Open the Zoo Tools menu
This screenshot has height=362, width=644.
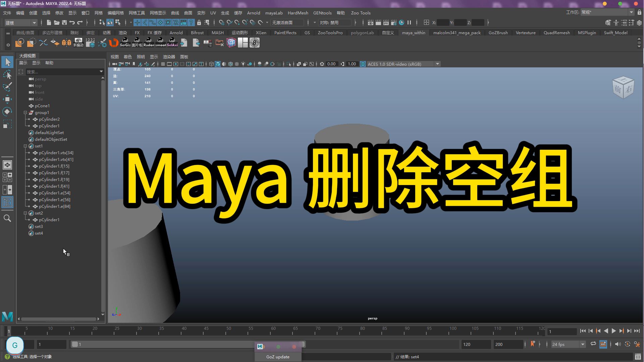361,13
